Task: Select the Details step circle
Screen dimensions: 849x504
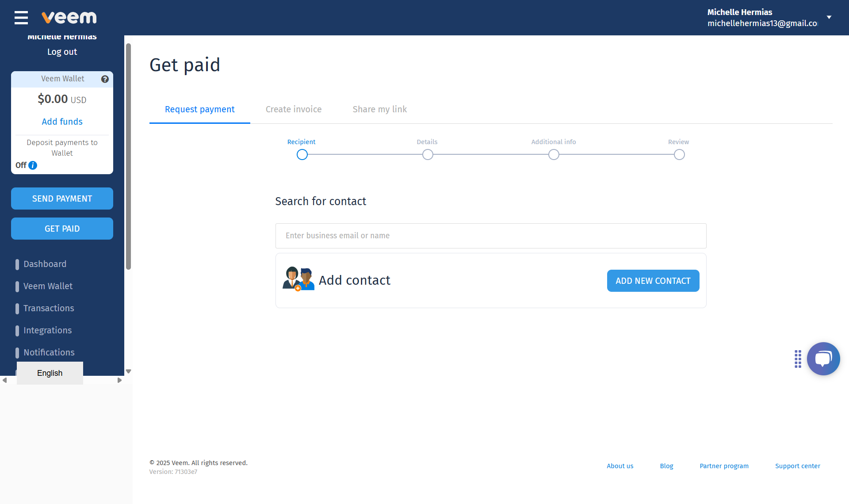Action: 428,155
